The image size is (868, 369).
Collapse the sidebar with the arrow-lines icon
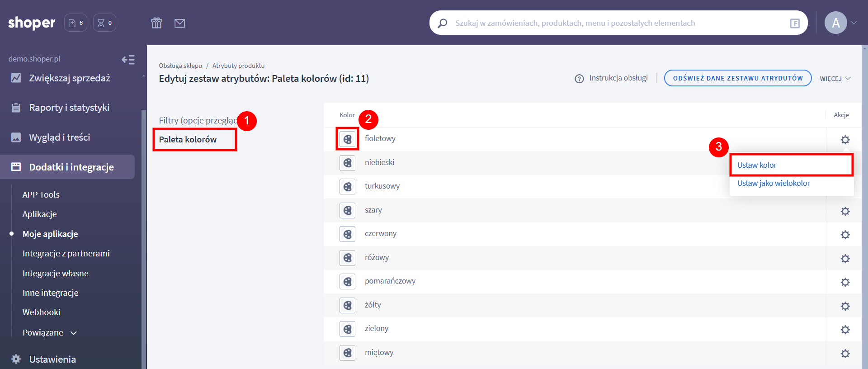pos(128,60)
